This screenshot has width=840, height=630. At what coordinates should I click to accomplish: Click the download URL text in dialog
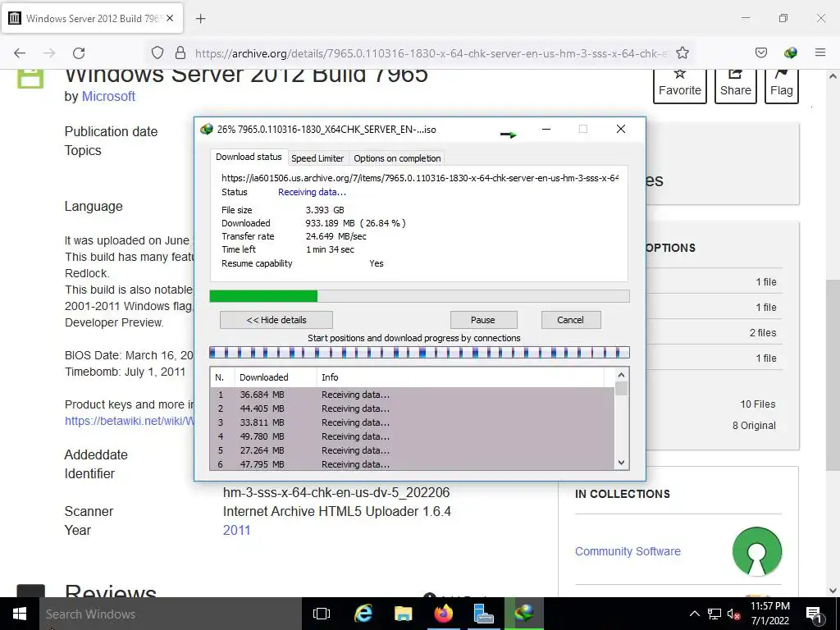pyautogui.click(x=420, y=178)
